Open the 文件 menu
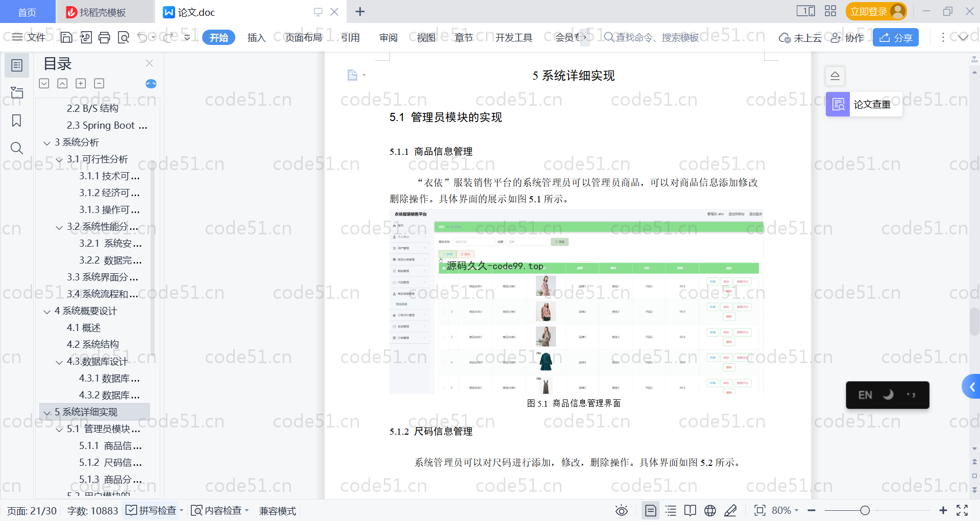 29,37
